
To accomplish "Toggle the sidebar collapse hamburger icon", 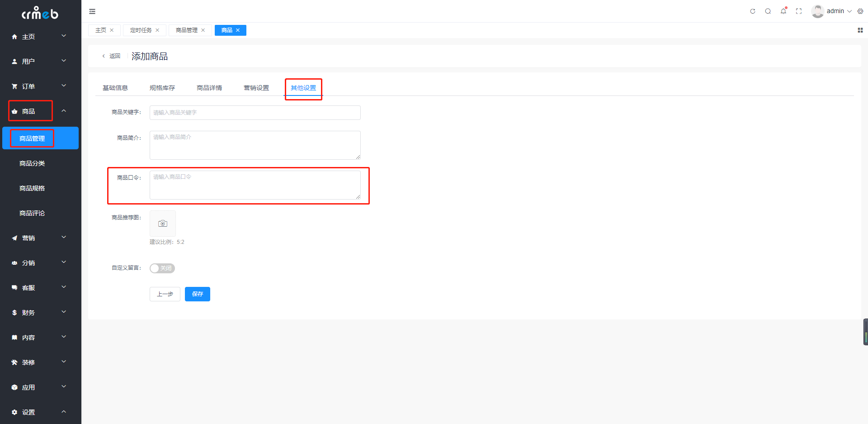I will pos(92,11).
